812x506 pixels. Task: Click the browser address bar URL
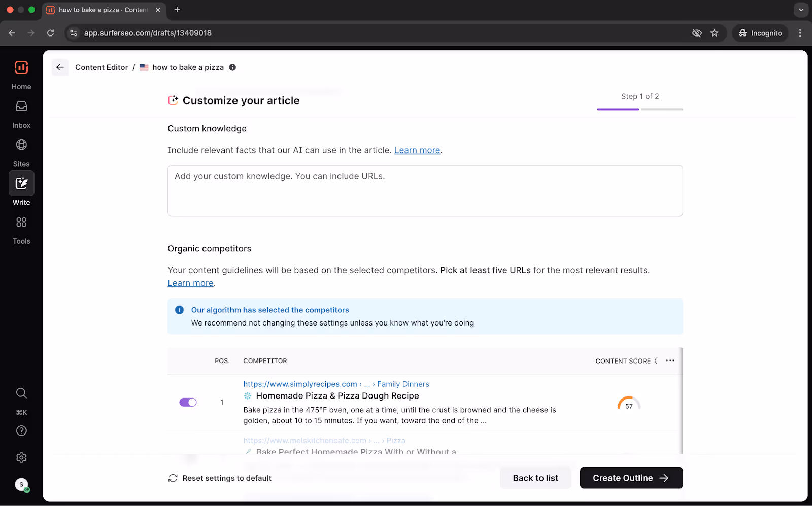148,33
